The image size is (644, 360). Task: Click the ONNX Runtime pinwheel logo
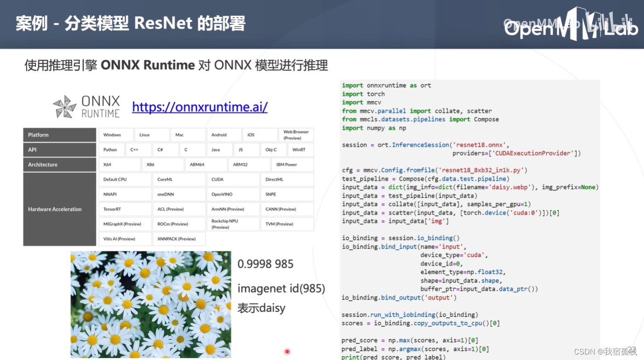[x=64, y=107]
